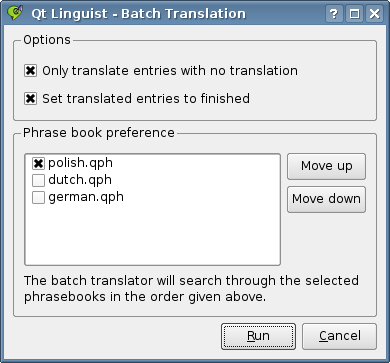This screenshot has width=390, height=363.
Task: Click the Move down button
Action: coord(326,199)
